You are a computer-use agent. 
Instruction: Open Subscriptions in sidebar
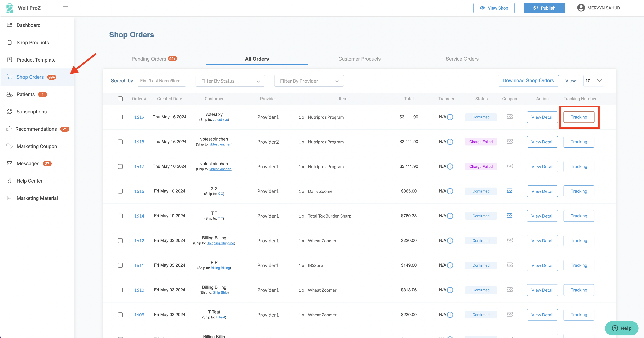click(x=32, y=112)
